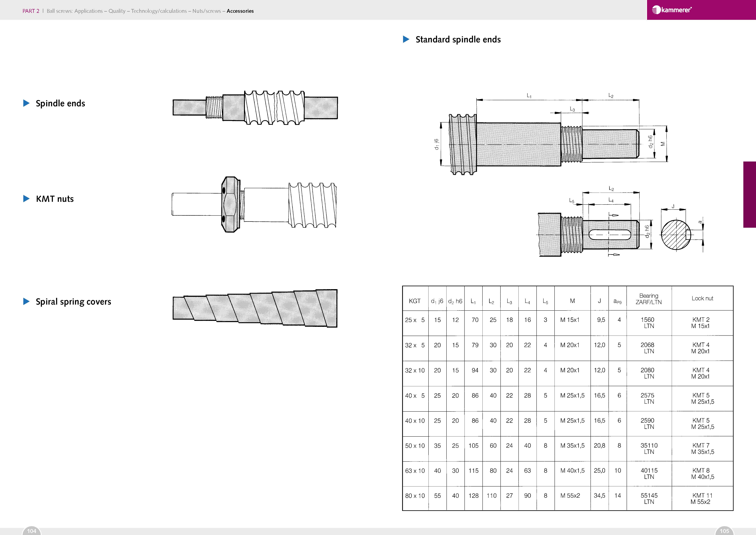756x535 pixels.
Task: Click the '40 x 10' row label
Action: pyautogui.click(x=415, y=421)
